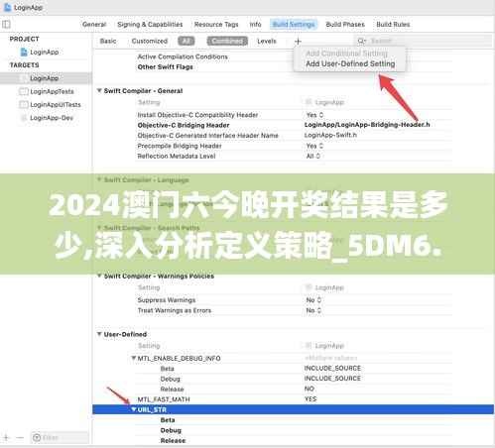495x448 pixels.
Task: Toggle the sidebar panel icon
Action: click(6, 24)
